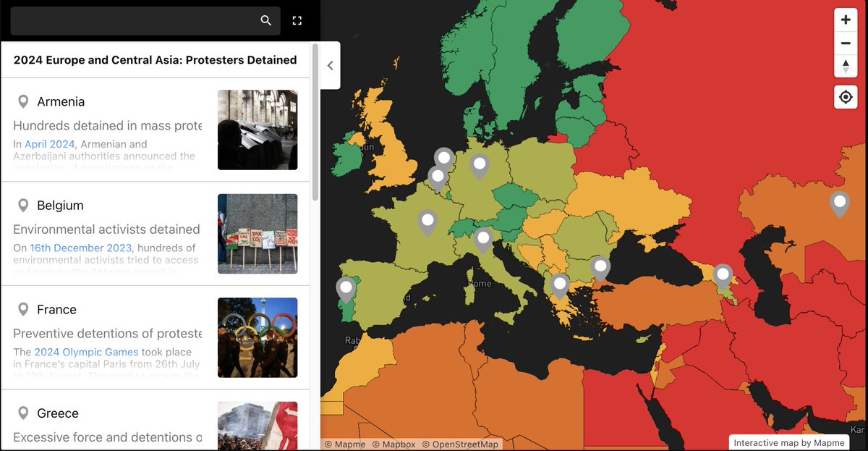
Task: Enter fullscreen mode with the expand icon
Action: click(297, 20)
